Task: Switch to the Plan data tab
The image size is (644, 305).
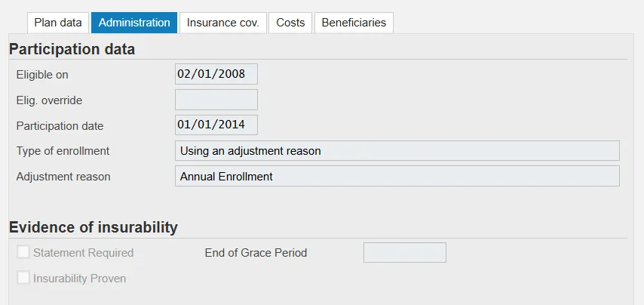Action: point(58,23)
